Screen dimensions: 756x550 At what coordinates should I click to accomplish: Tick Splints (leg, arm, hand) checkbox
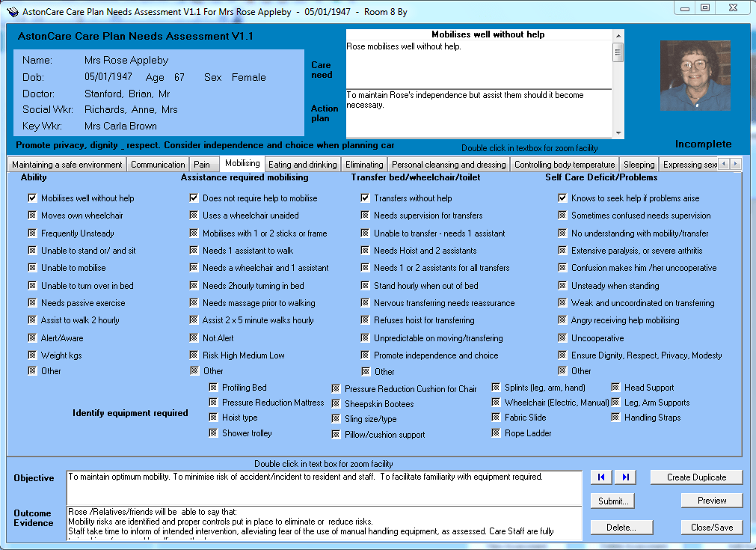[x=496, y=387]
